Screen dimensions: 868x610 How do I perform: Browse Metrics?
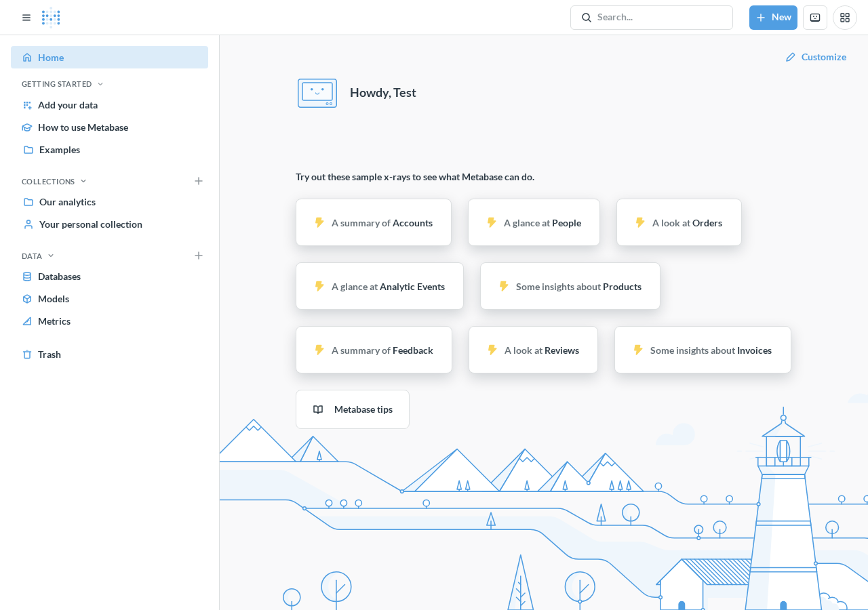point(109,321)
